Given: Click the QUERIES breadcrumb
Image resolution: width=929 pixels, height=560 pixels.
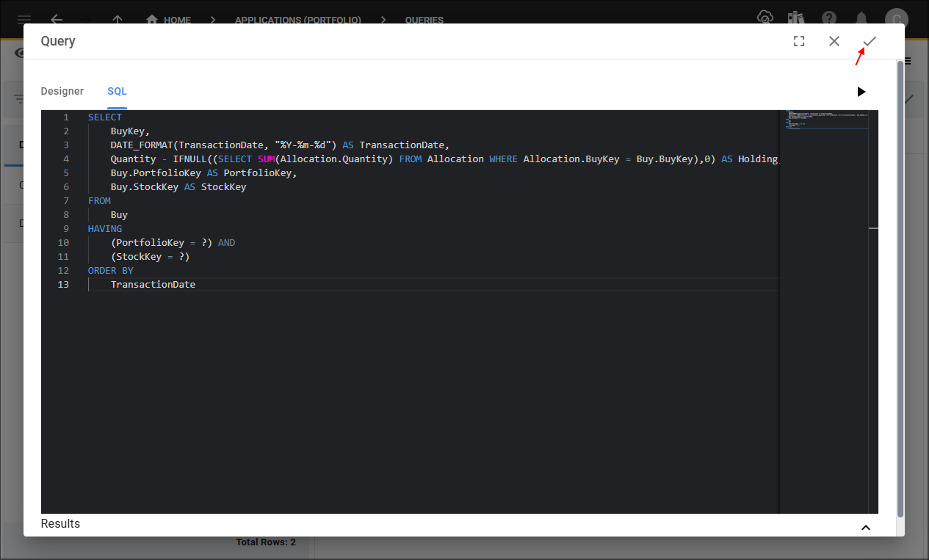Looking at the screenshot, I should (x=424, y=20).
